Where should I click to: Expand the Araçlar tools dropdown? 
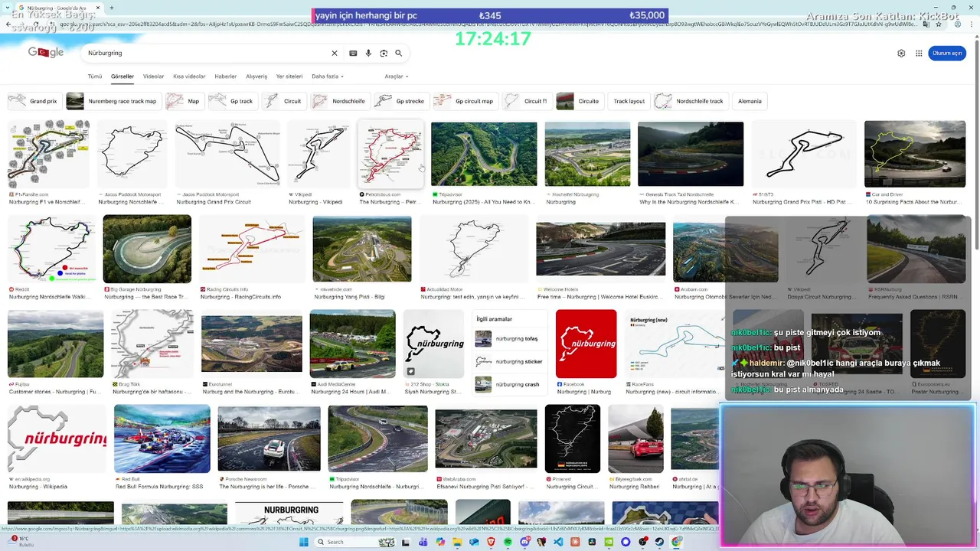(x=397, y=77)
